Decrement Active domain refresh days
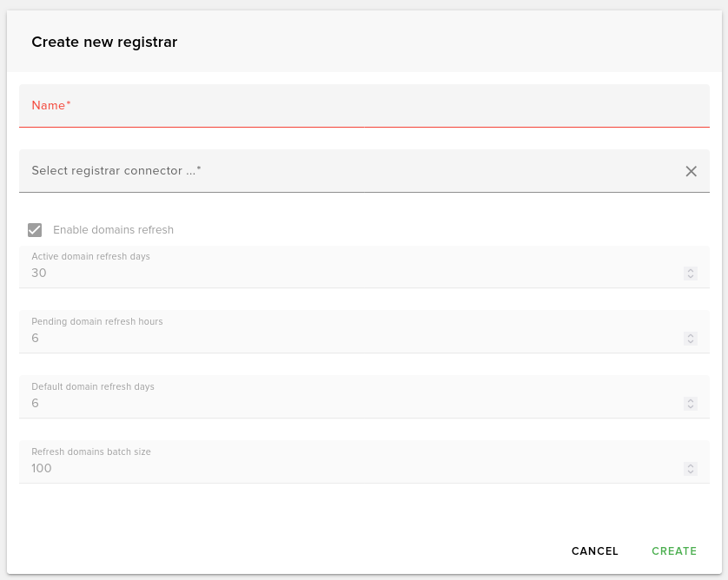Viewport: 728px width, 580px height. point(691,276)
